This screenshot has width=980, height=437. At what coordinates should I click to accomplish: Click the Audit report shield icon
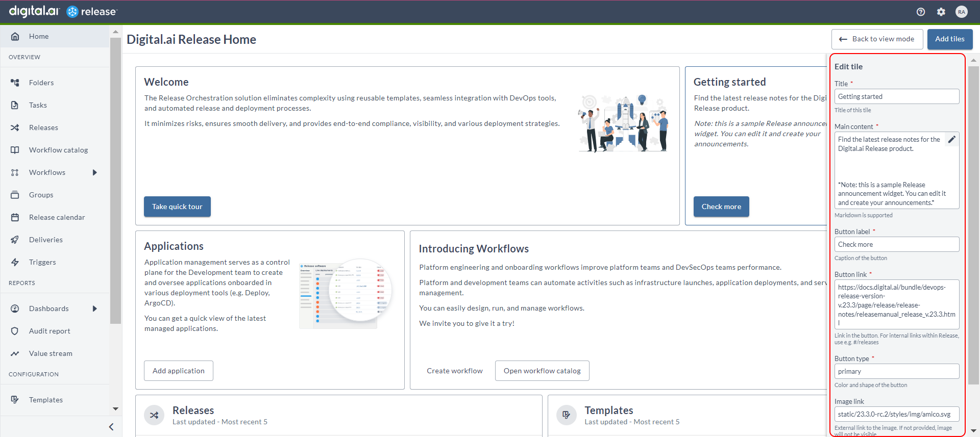(15, 331)
